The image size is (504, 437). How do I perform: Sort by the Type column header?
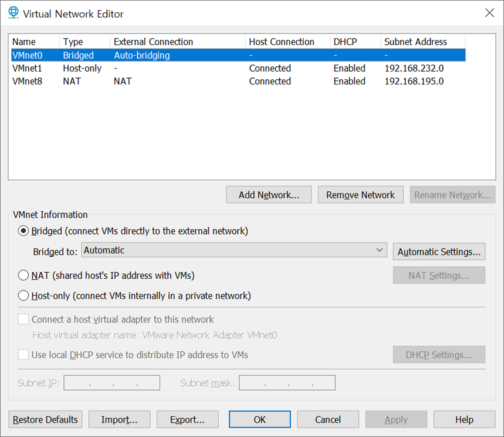[x=84, y=42]
